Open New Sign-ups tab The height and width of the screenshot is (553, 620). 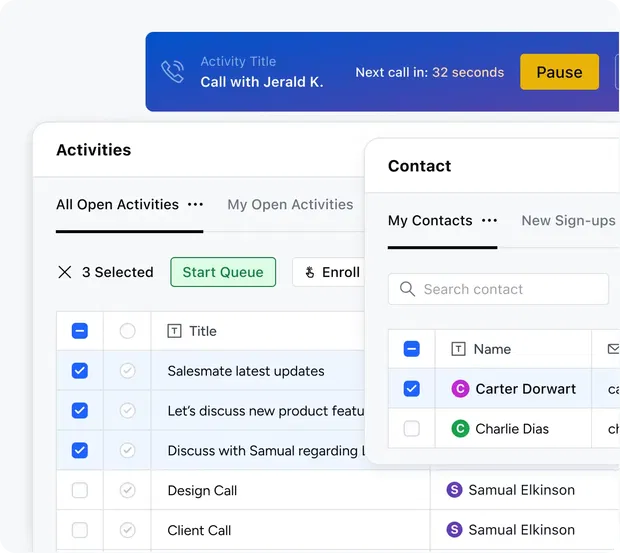click(568, 220)
